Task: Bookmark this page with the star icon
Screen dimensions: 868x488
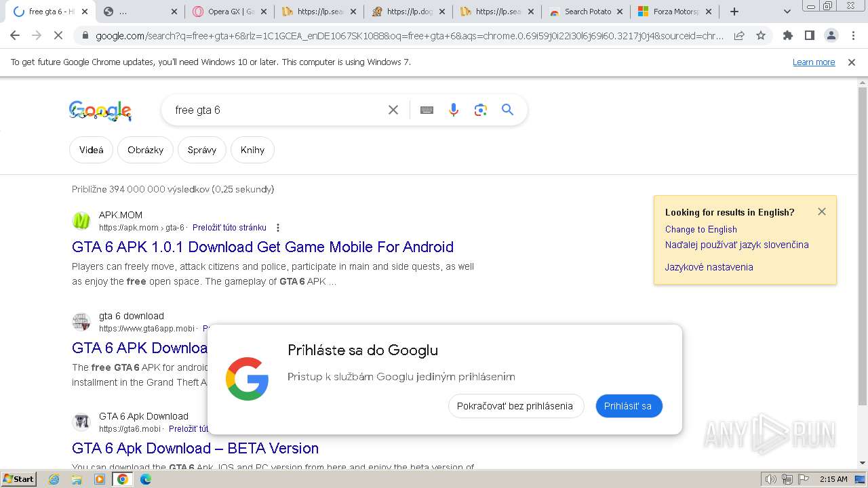Action: (x=761, y=36)
